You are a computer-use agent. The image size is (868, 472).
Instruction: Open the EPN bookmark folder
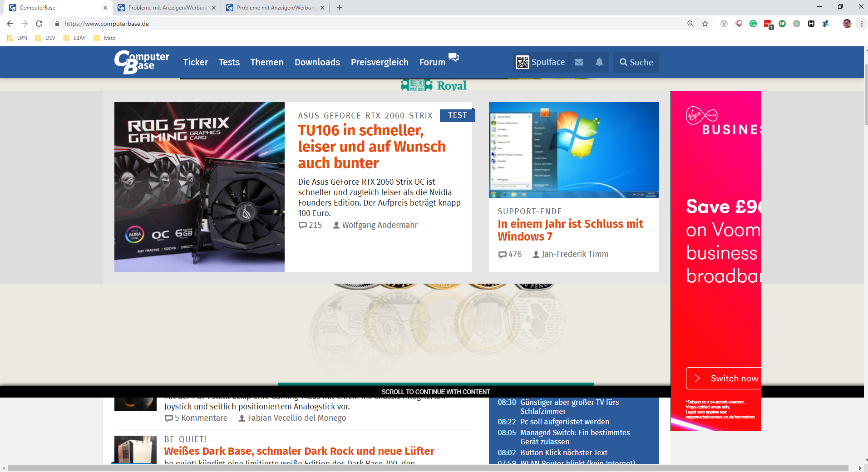[x=17, y=38]
